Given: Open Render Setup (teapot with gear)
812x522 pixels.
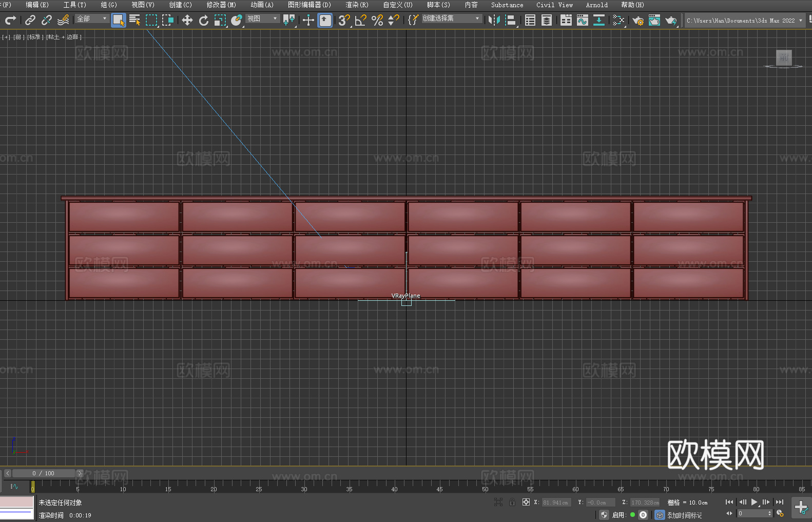Looking at the screenshot, I should (638, 20).
